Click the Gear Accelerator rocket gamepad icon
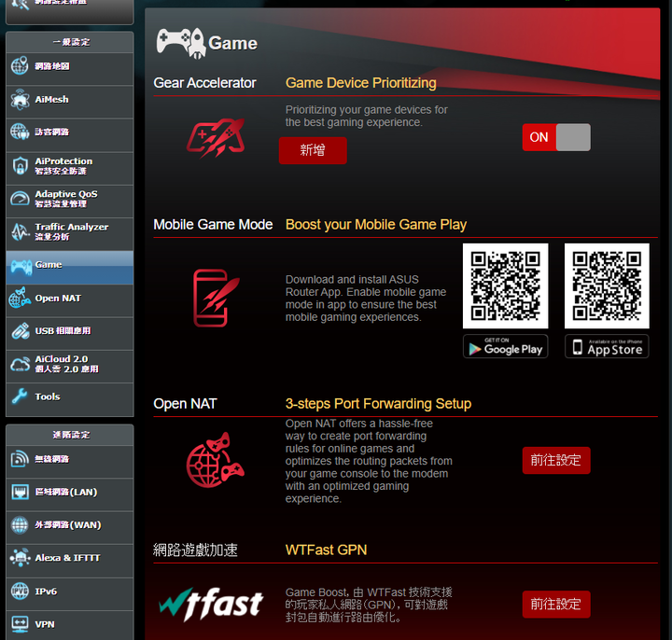Screen dimensions: 672x640 click(216, 137)
